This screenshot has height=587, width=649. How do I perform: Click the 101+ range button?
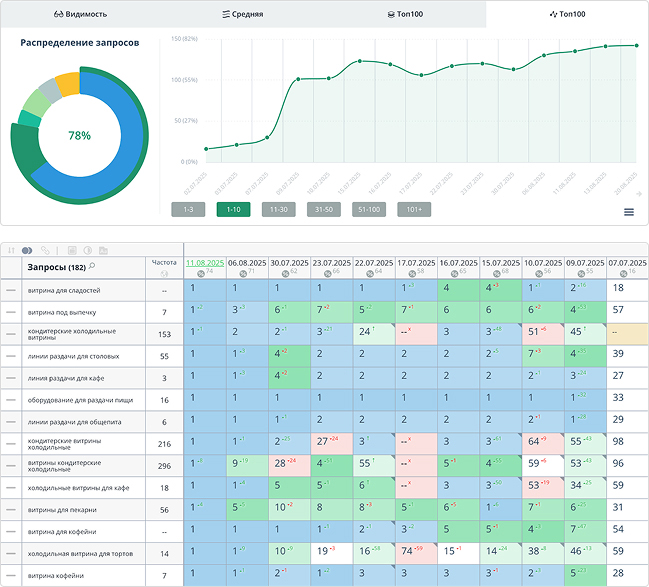tap(414, 210)
